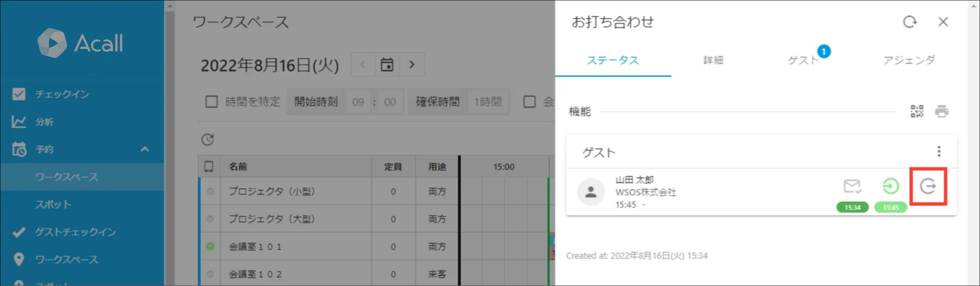
Task: Go to the next day
Action: pyautogui.click(x=412, y=65)
